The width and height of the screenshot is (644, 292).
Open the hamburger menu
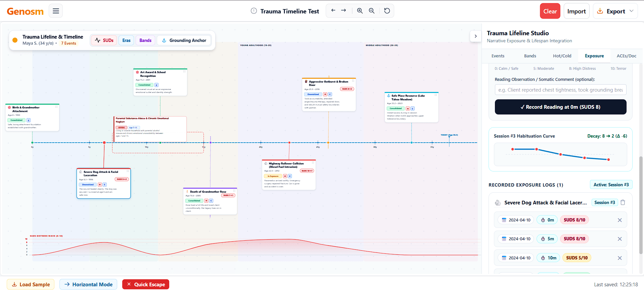pos(56,11)
